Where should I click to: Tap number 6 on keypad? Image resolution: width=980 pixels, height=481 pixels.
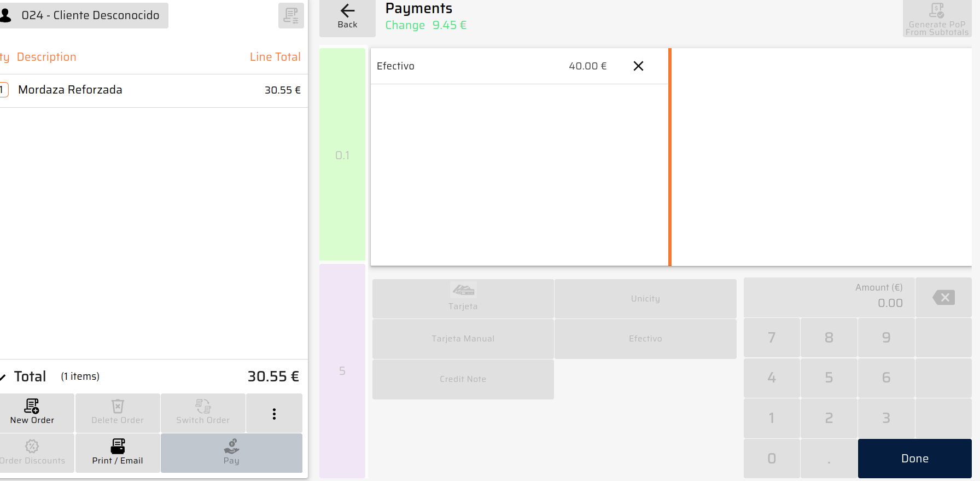[886, 378]
